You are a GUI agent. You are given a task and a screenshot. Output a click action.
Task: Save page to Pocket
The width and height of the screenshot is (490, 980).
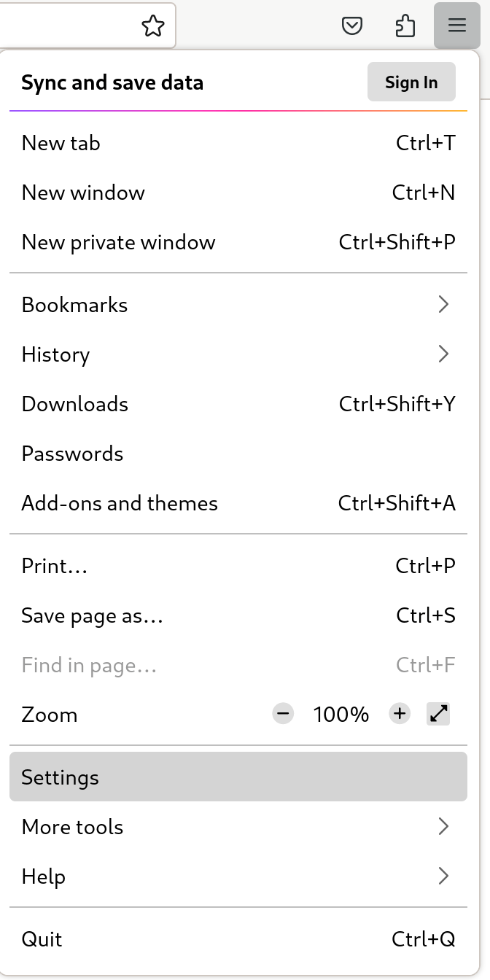pos(352,26)
